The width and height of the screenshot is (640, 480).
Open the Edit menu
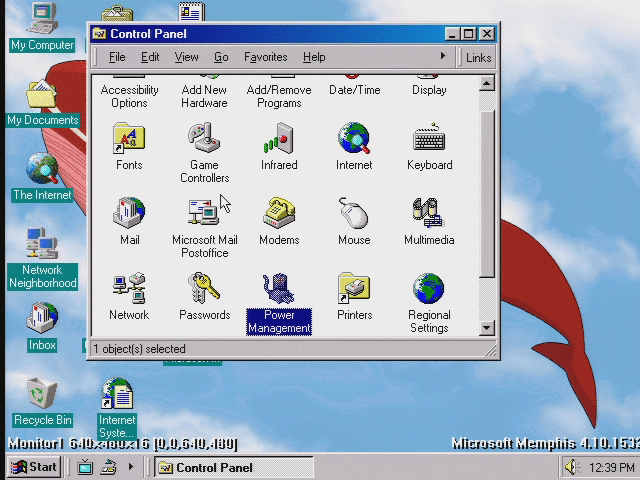150,57
